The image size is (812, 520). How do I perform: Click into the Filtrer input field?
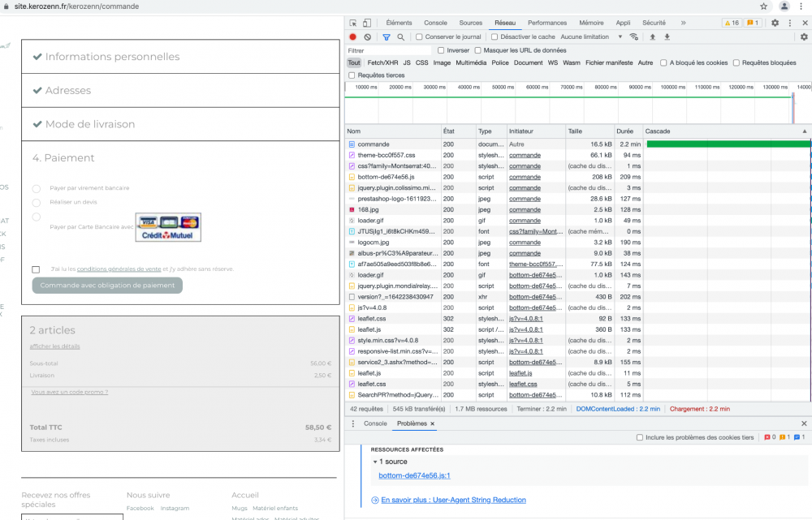388,50
